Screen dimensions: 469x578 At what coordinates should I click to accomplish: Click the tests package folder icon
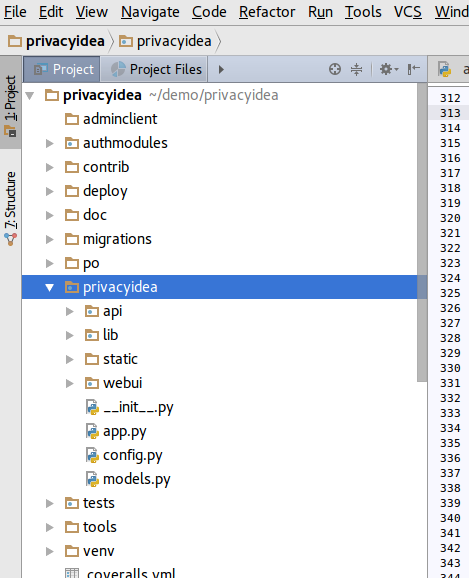click(x=72, y=503)
